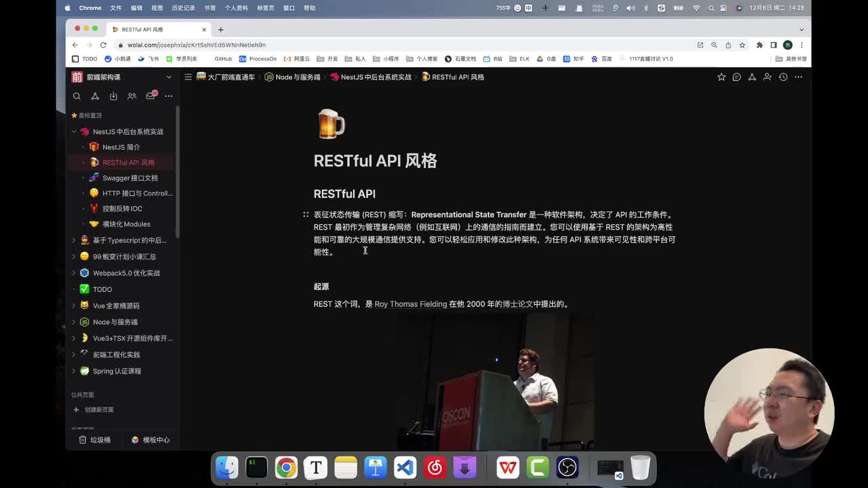868x488 pixels.
Task: Open the page options ellipsis at top right
Action: [x=798, y=77]
